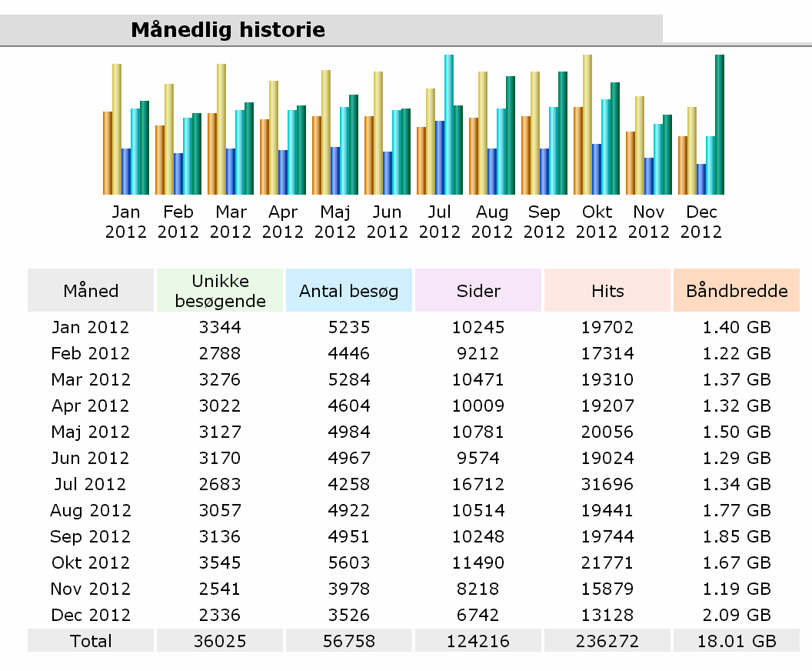Screen dimensions: 812x671
Task: Click the 'Sider' column header
Action: (x=478, y=291)
